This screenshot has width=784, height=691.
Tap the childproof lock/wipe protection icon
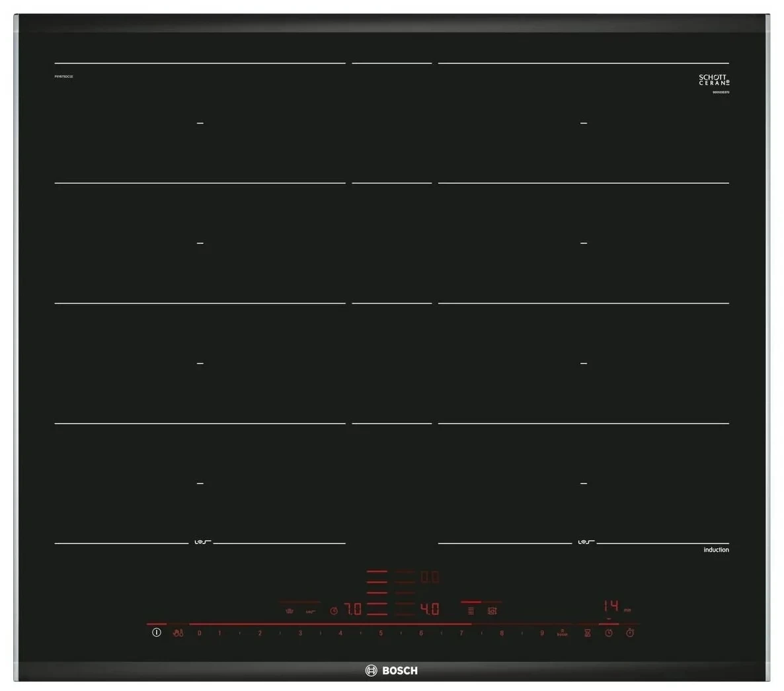click(178, 633)
